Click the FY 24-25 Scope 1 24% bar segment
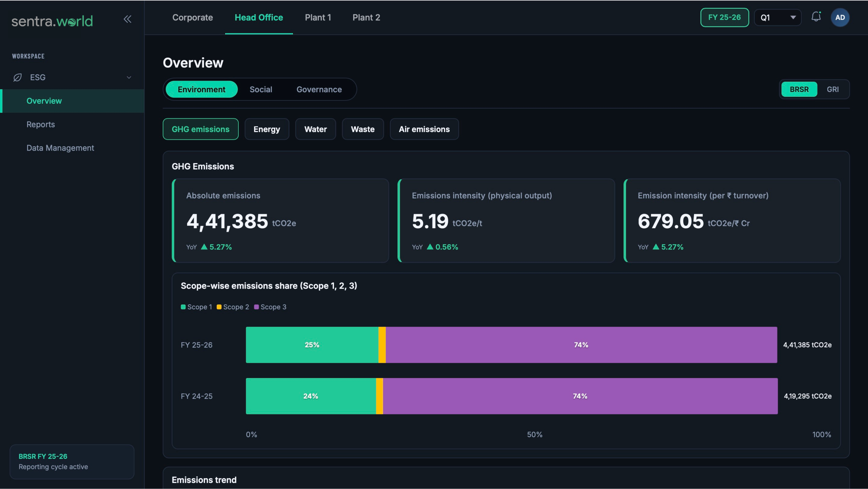 [311, 396]
